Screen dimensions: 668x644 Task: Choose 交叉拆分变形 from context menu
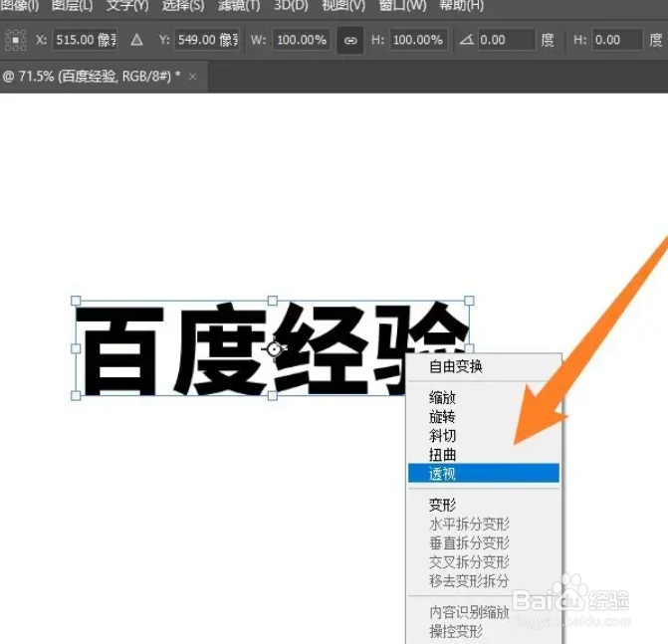484,561
